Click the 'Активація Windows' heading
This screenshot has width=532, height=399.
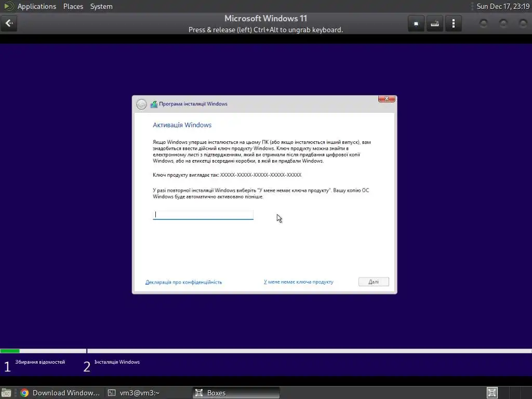pos(182,125)
